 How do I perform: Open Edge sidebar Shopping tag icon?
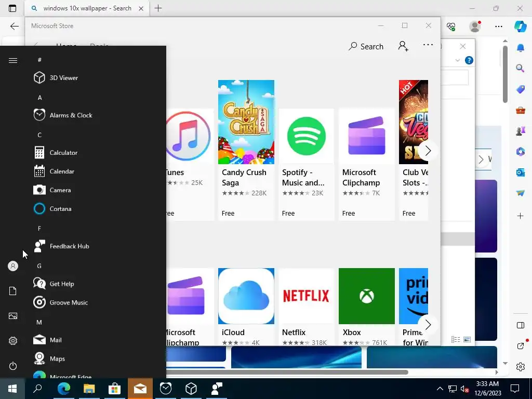[521, 89]
